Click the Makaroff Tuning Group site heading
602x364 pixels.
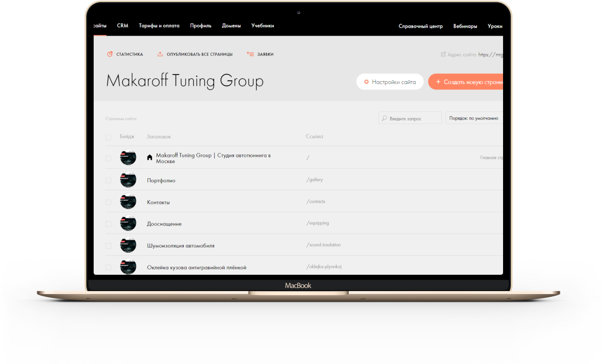point(185,81)
